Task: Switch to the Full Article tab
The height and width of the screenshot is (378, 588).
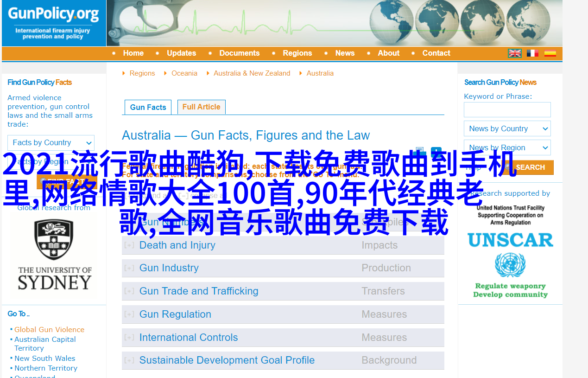Action: (x=202, y=107)
